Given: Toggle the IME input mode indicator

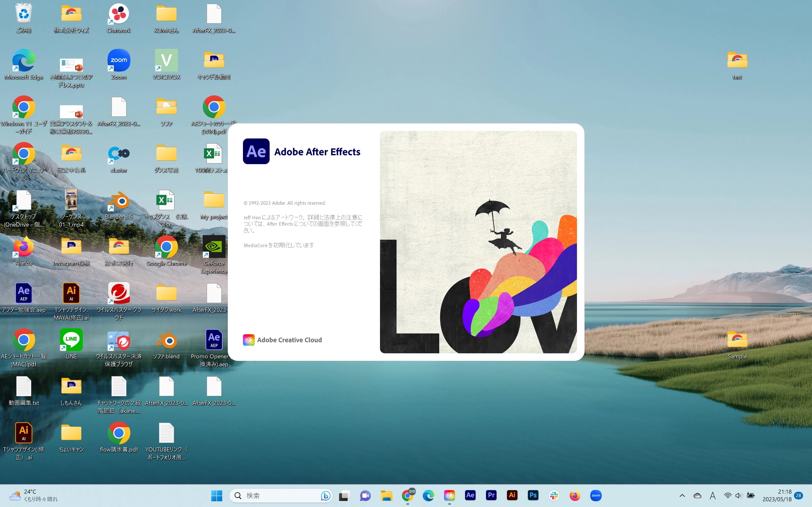Looking at the screenshot, I should 713,495.
